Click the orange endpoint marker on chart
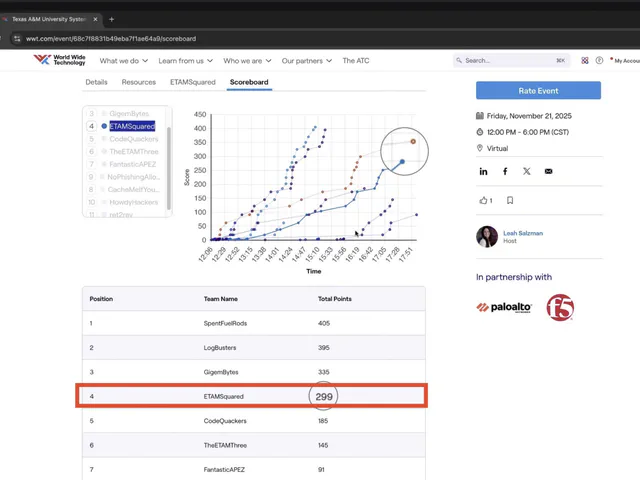 point(413,141)
